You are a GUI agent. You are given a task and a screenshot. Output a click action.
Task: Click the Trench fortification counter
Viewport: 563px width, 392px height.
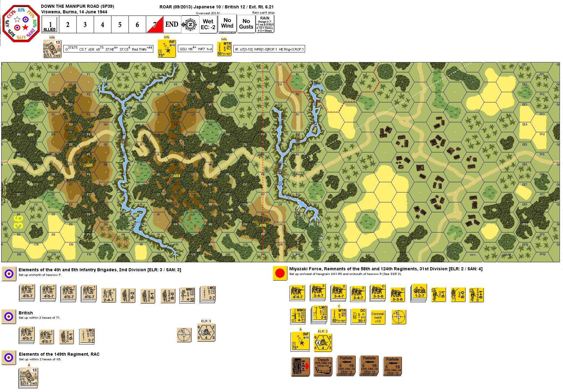pyautogui.click(x=323, y=367)
